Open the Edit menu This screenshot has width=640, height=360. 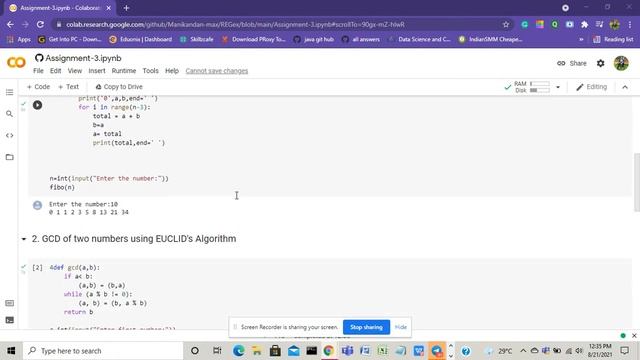coord(56,71)
